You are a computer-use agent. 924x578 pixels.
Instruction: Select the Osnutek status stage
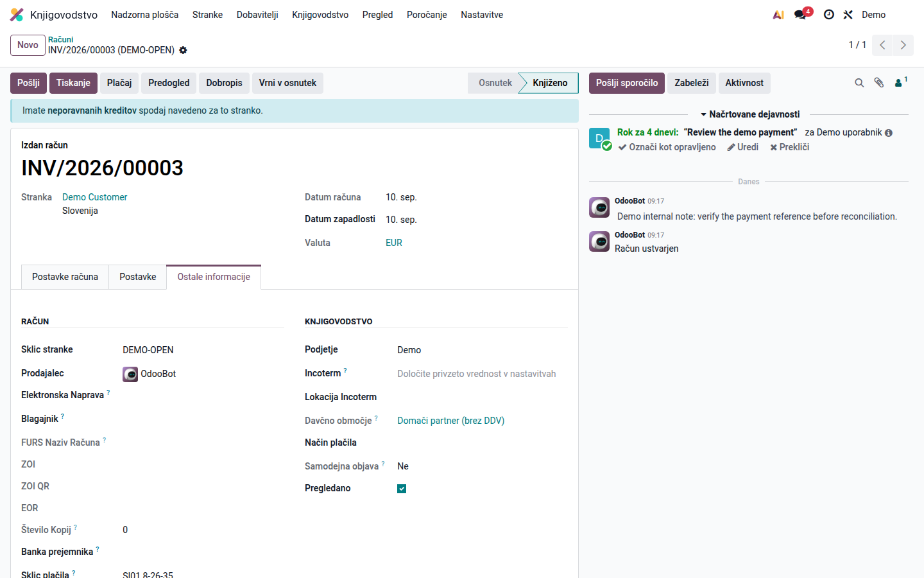click(495, 83)
